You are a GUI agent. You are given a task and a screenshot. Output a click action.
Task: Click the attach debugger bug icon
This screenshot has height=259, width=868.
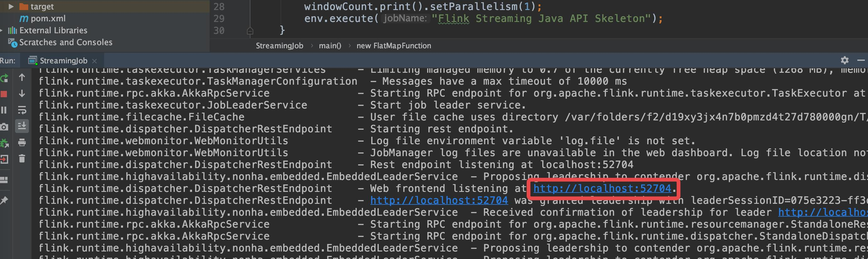(x=4, y=143)
